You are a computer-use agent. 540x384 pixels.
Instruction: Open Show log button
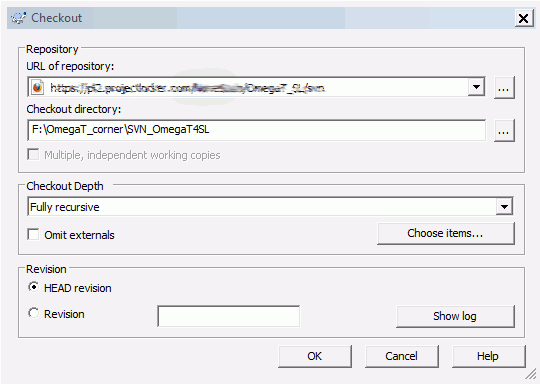click(455, 316)
